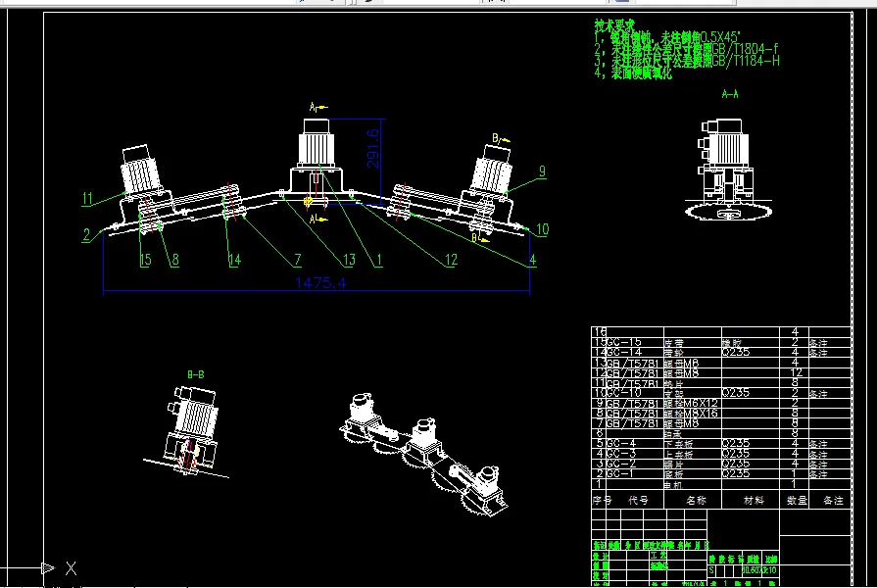The height and width of the screenshot is (588, 877).
Task: Pick the green B-B section view title
Action: click(195, 374)
